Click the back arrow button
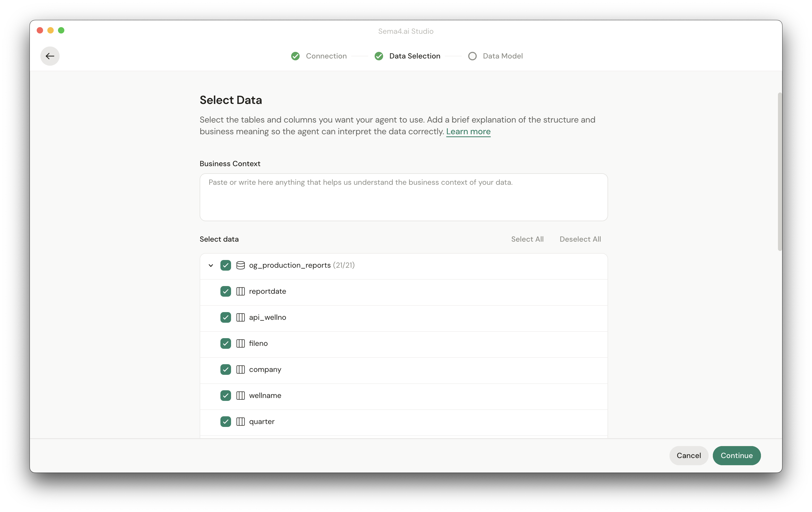Screen dimensions: 812x512 point(50,56)
